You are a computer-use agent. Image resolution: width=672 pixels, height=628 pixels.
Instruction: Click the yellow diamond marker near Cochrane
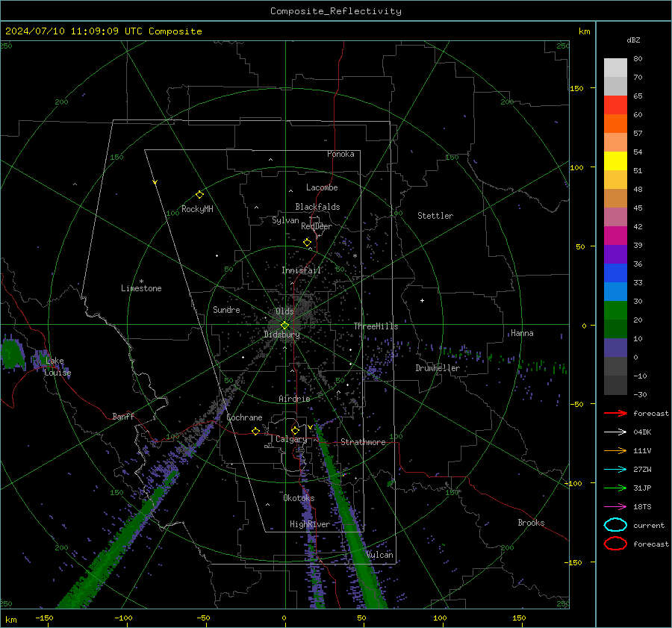255,431
